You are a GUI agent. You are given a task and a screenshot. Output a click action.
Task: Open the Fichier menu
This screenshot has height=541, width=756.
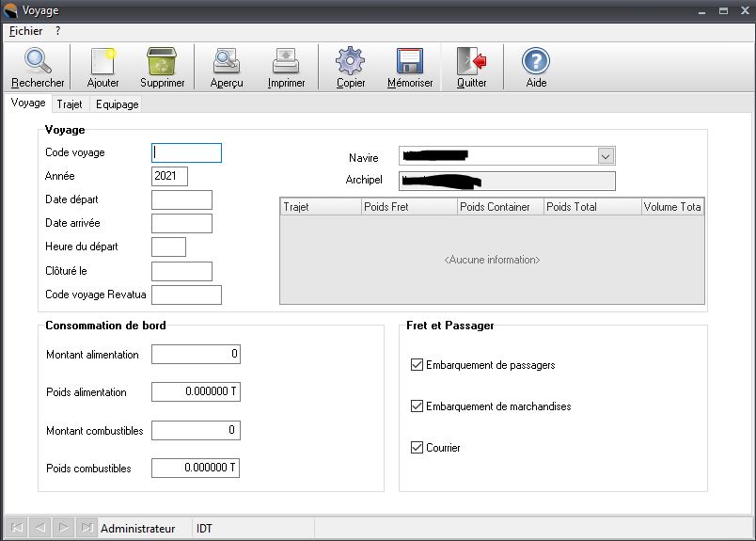pyautogui.click(x=25, y=31)
